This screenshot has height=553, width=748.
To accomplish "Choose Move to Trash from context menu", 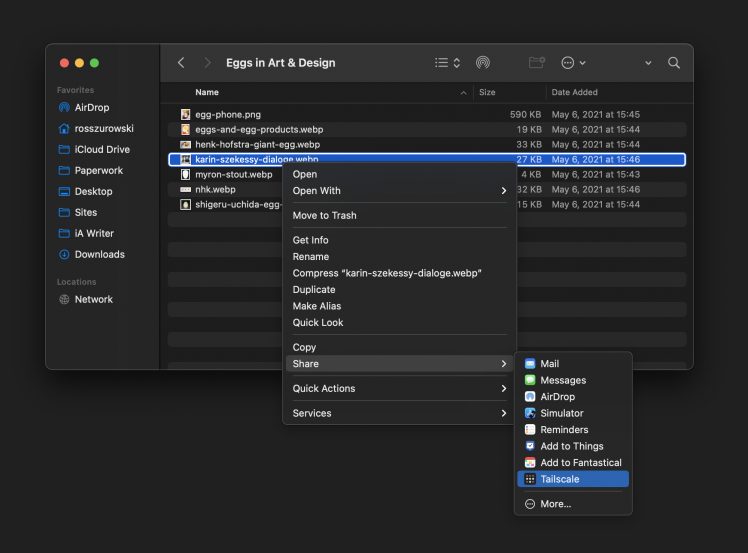I will point(324,215).
